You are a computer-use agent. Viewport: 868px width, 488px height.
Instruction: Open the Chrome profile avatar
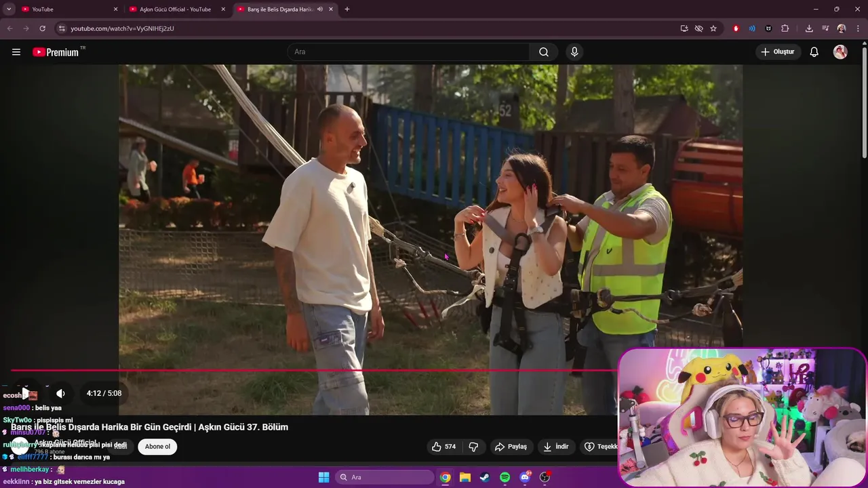tap(842, 28)
